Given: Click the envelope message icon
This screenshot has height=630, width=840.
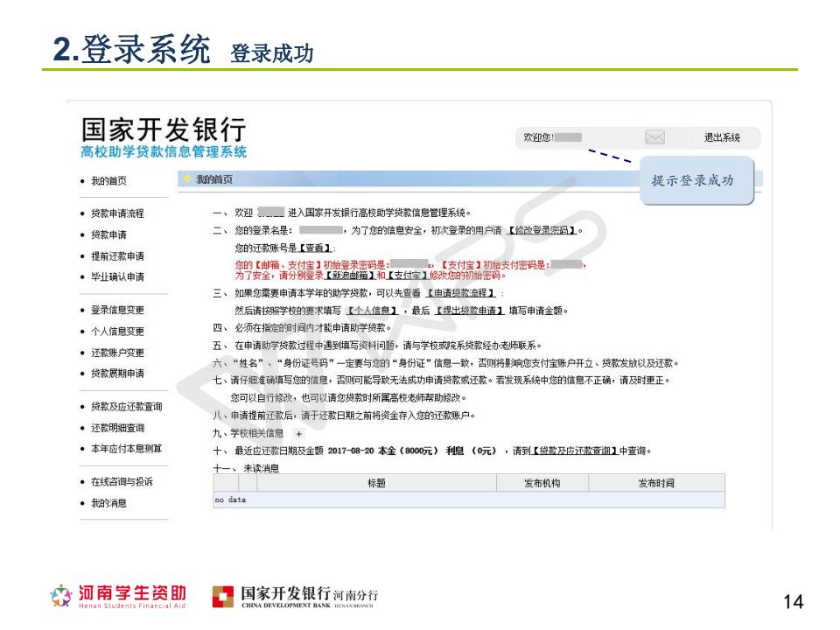Looking at the screenshot, I should point(656,137).
